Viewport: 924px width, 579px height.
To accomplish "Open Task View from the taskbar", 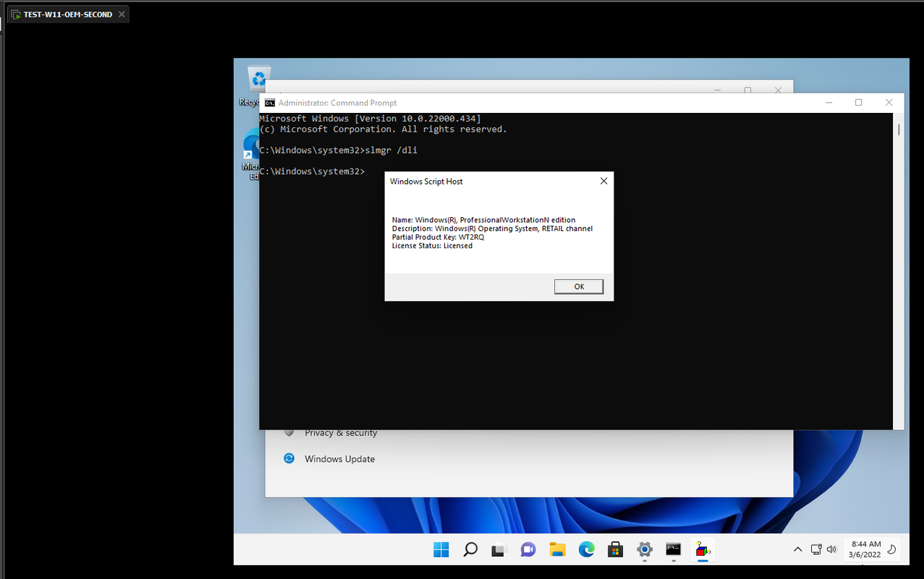I will point(499,550).
